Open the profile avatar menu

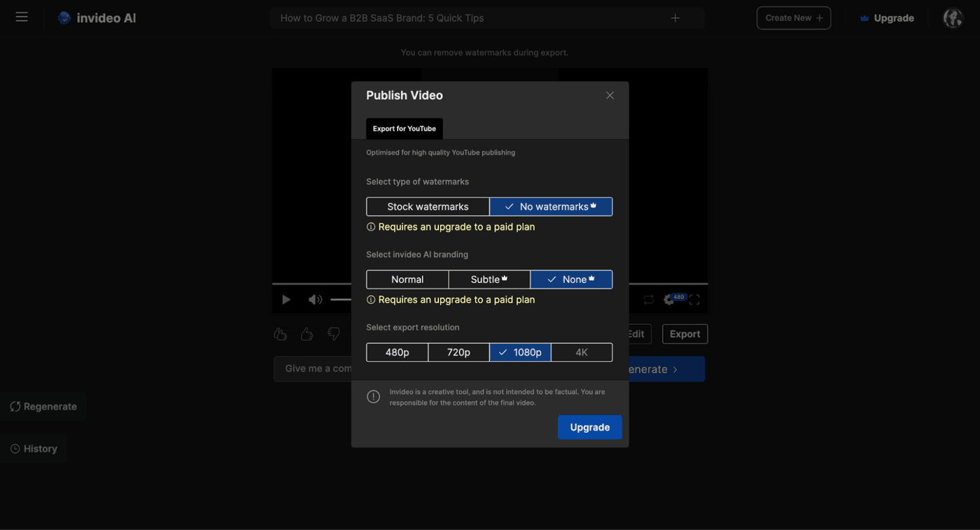click(953, 18)
